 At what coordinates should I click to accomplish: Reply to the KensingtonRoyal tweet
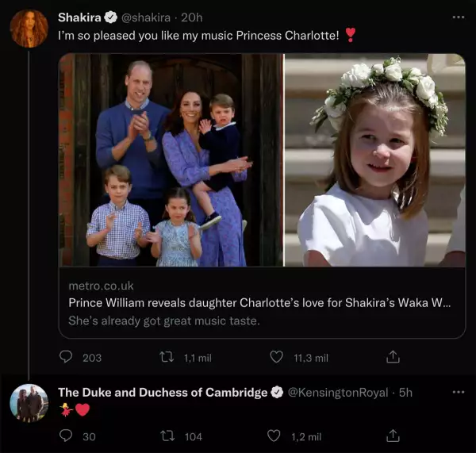pyautogui.click(x=67, y=436)
